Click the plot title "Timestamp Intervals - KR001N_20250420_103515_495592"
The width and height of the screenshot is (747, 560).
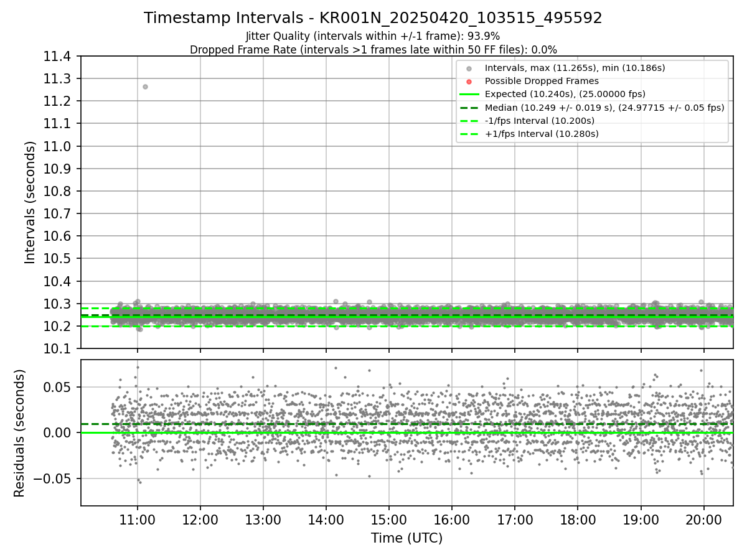[x=373, y=18]
